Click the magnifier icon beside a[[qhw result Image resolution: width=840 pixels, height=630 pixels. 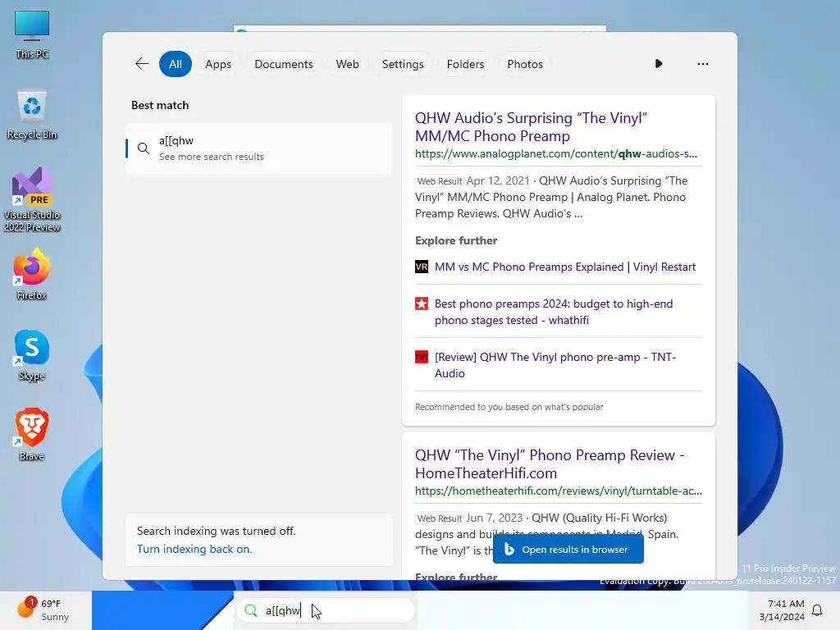[143, 148]
